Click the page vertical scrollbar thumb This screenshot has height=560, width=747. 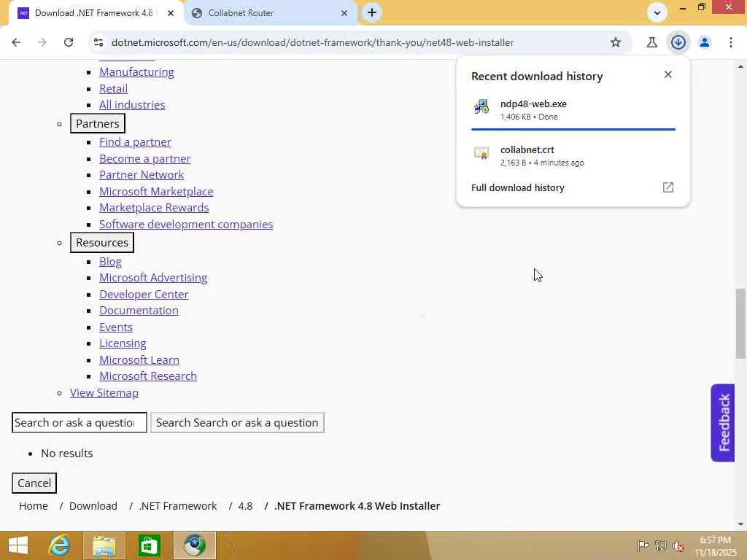click(x=740, y=323)
